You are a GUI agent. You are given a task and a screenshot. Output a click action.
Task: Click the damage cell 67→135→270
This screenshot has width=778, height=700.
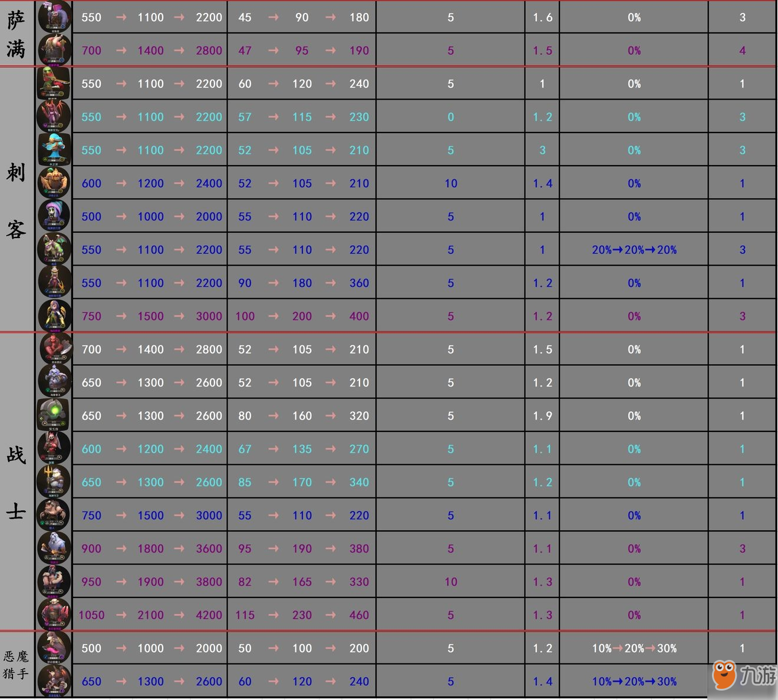pos(303,449)
